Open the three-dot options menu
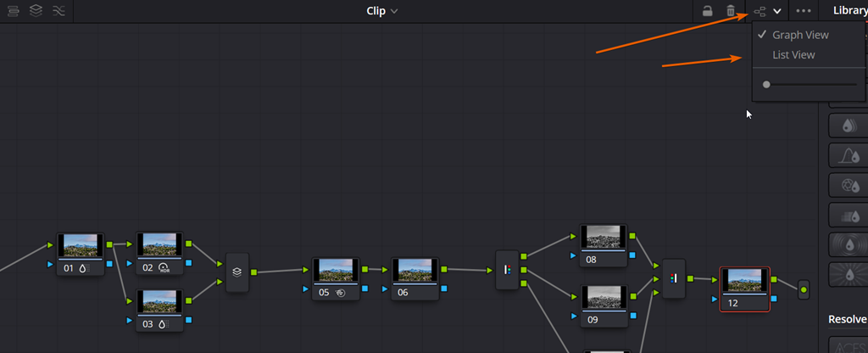The height and width of the screenshot is (353, 868). click(804, 11)
